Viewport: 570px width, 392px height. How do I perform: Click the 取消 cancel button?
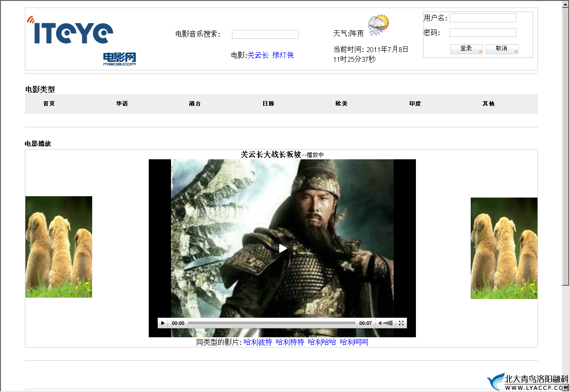pyautogui.click(x=502, y=49)
